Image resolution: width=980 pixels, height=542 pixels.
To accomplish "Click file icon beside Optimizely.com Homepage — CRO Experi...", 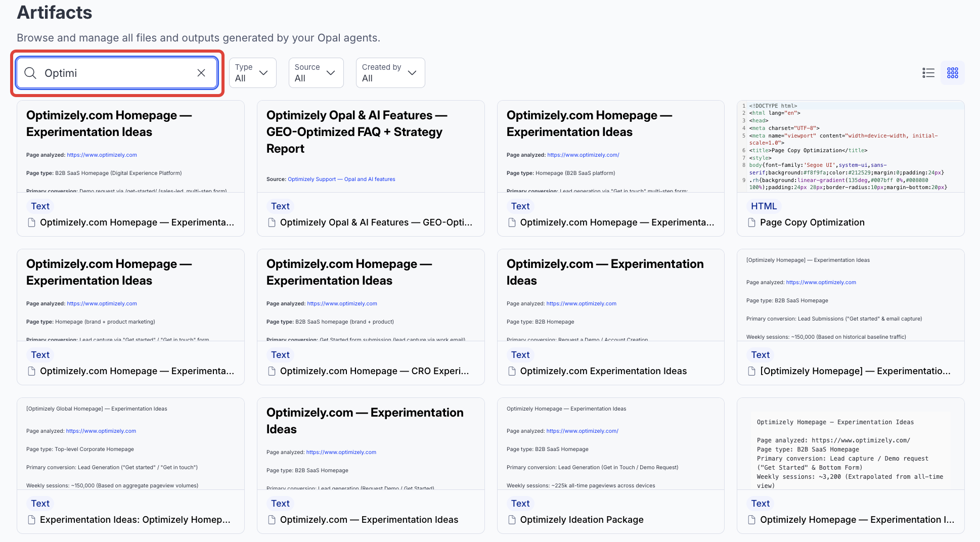I will click(272, 371).
